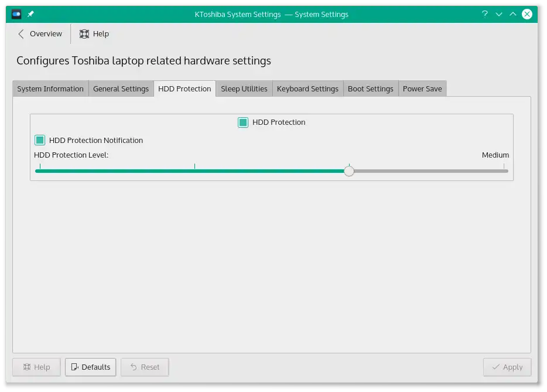Click the pin icon in title bar
The image size is (547, 392).
pos(30,14)
